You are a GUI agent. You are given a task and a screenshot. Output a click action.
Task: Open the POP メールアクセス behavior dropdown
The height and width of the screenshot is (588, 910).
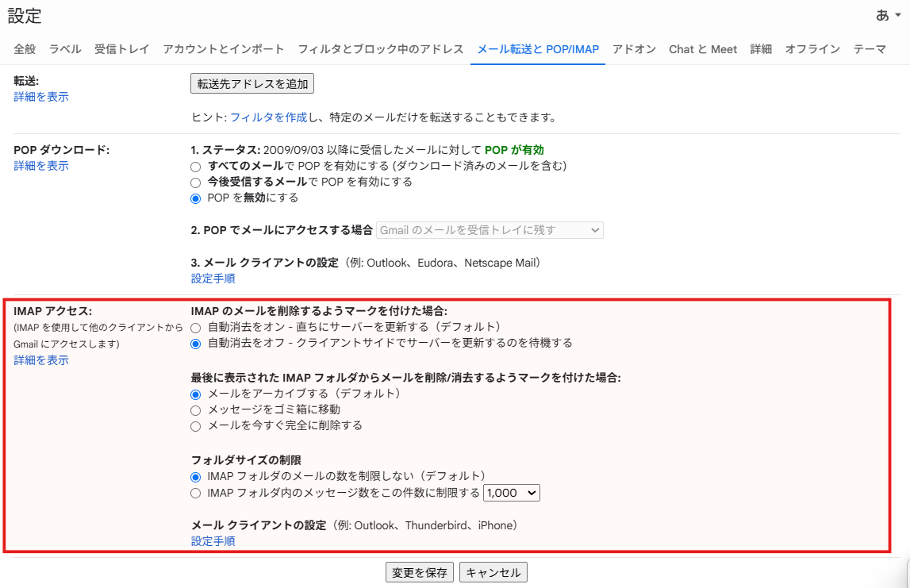pyautogui.click(x=490, y=230)
